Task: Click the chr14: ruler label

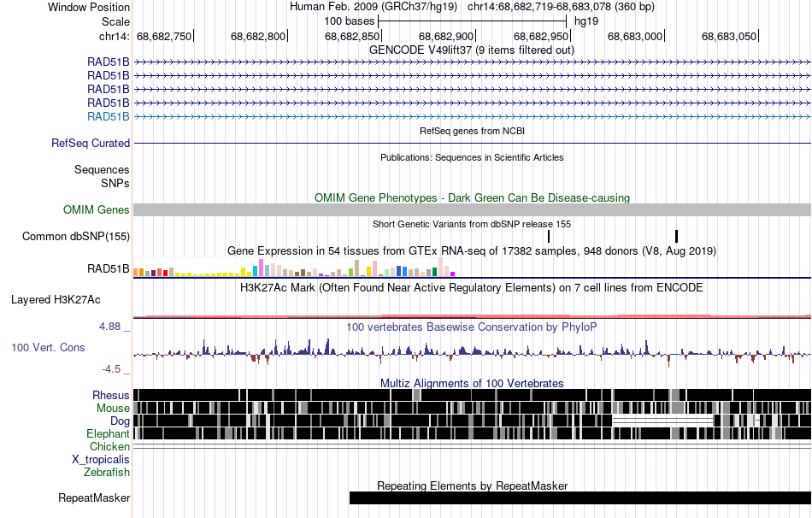Action: click(114, 36)
